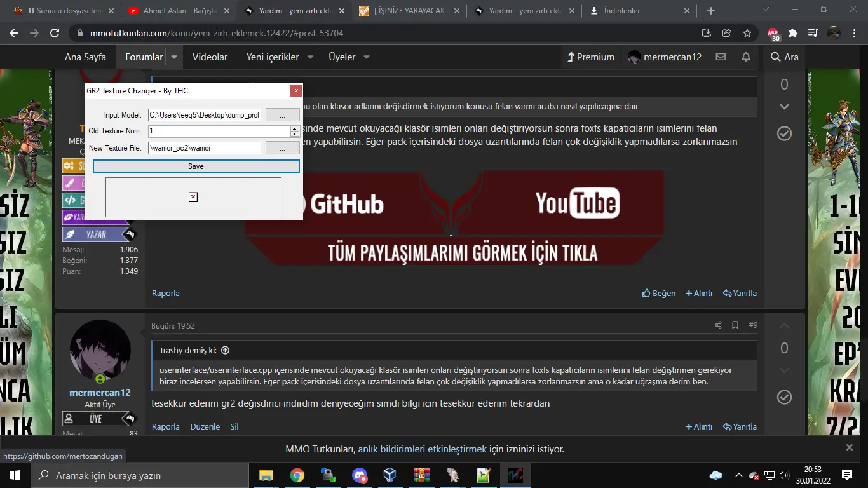Mark post #9 as solution with the checkmark
The height and width of the screenshot is (488, 868).
783,397
